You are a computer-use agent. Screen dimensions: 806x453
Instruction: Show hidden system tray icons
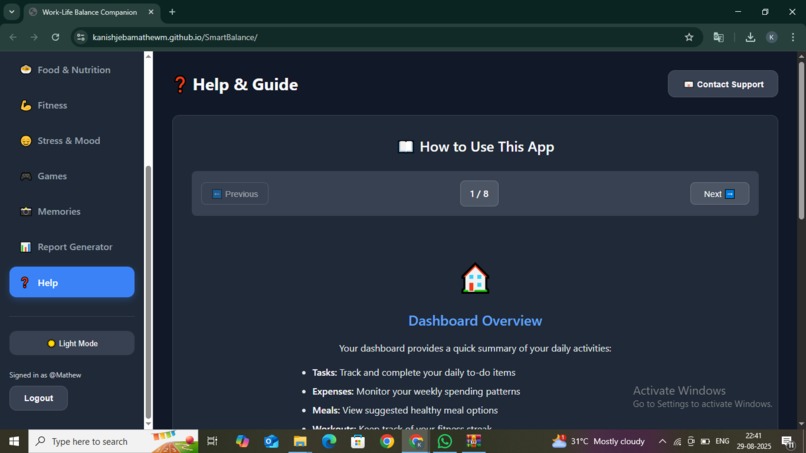[663, 441]
